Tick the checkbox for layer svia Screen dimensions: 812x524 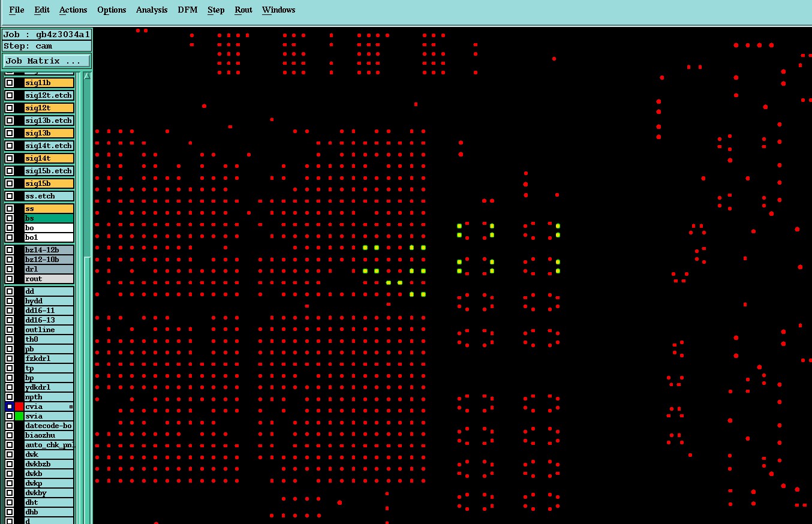(10, 416)
